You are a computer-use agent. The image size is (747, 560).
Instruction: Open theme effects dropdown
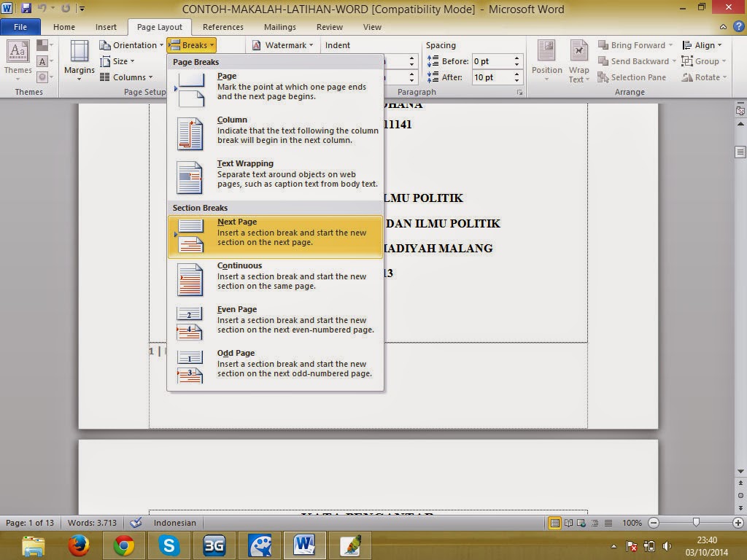44,77
